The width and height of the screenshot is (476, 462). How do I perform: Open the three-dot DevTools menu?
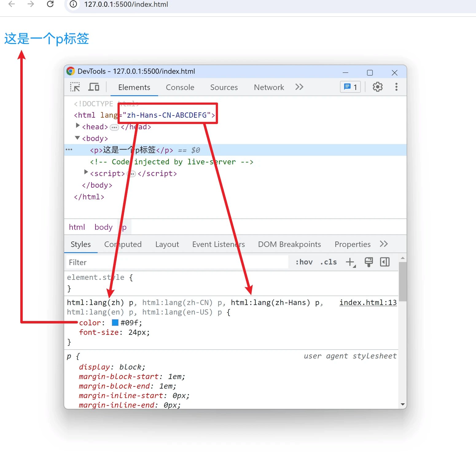pyautogui.click(x=396, y=87)
